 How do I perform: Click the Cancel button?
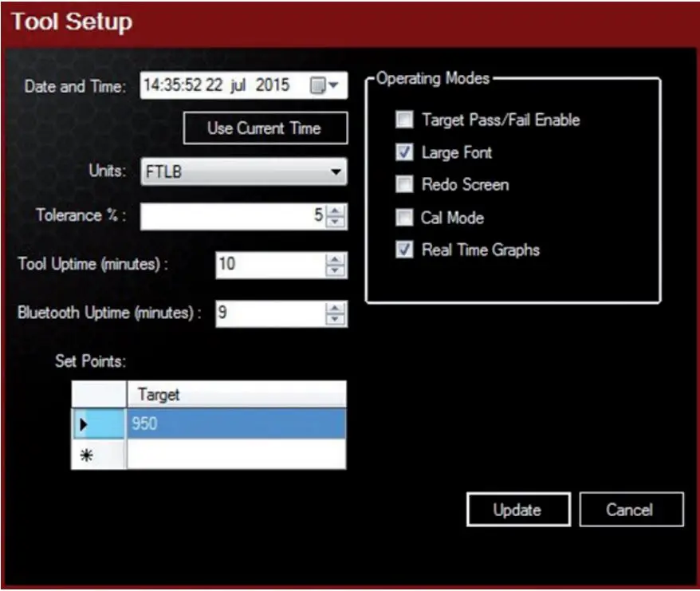631,510
